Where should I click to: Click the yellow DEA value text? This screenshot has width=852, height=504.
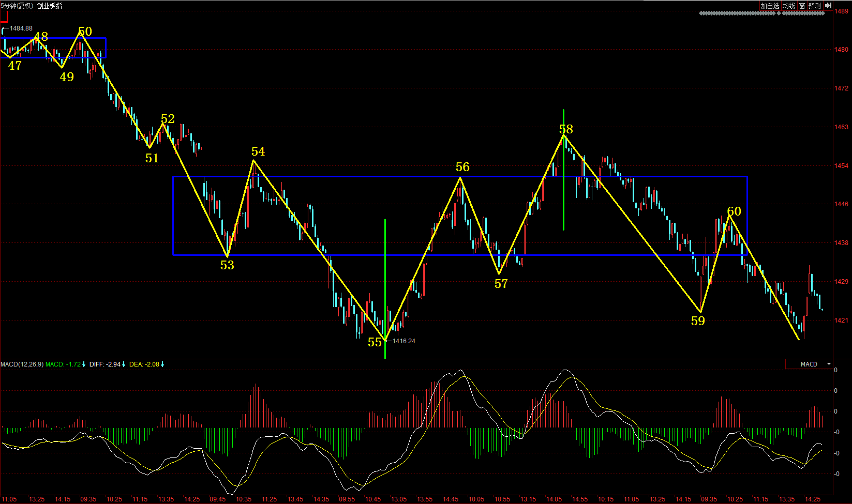pyautogui.click(x=144, y=364)
